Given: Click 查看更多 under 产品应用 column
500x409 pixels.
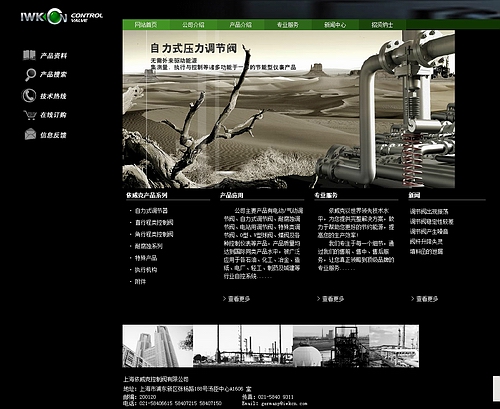Looking at the screenshot, I should pos(236,299).
